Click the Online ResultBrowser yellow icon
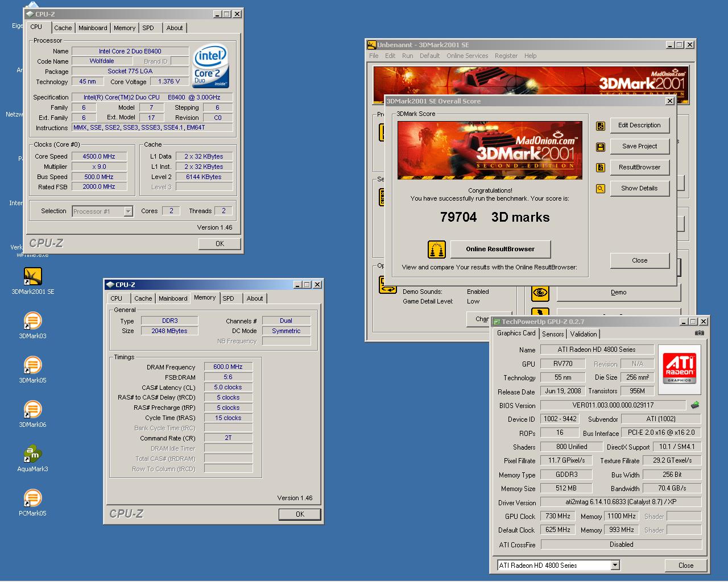The height and width of the screenshot is (582, 728). pos(436,249)
